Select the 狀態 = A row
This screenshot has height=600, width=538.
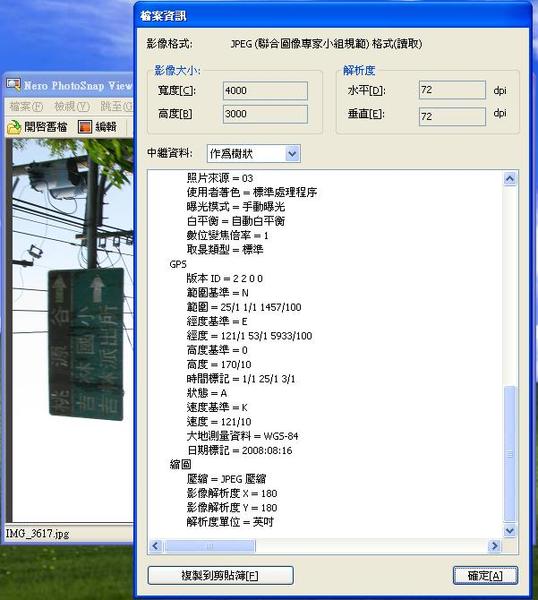click(x=207, y=393)
